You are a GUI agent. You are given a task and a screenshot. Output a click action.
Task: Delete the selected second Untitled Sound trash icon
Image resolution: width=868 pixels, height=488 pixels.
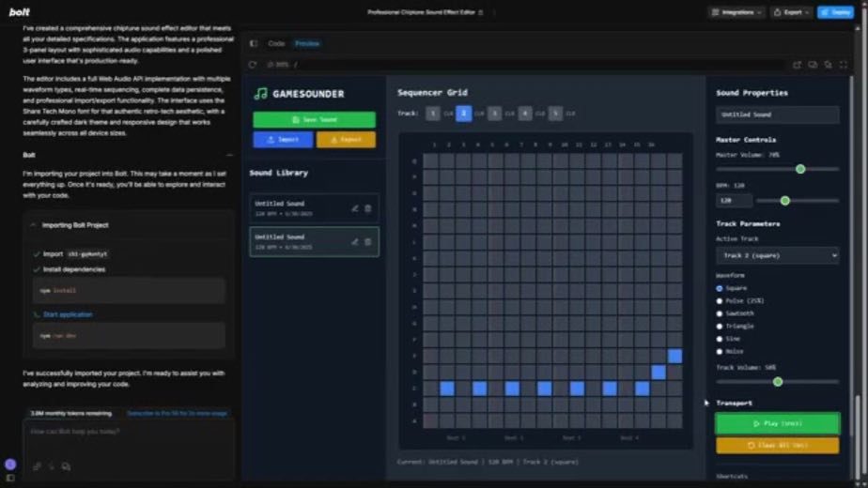coord(368,242)
